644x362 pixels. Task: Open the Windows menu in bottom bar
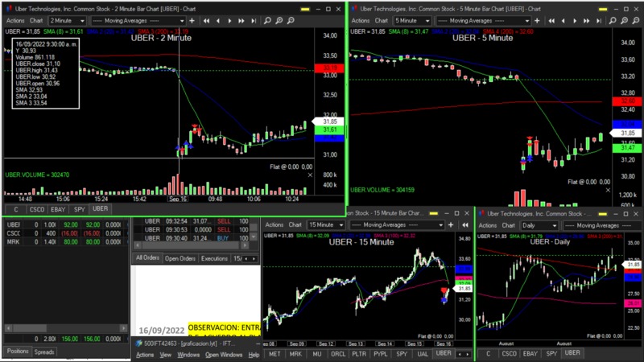click(x=188, y=355)
